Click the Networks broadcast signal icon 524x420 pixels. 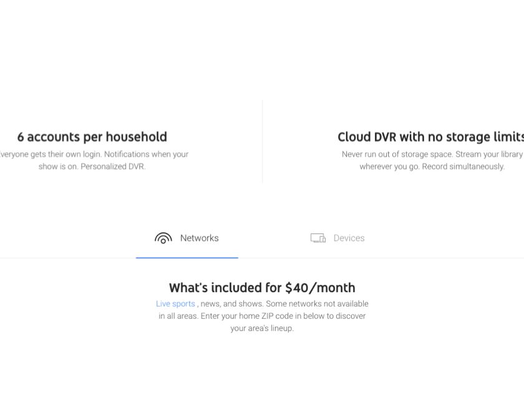point(163,238)
